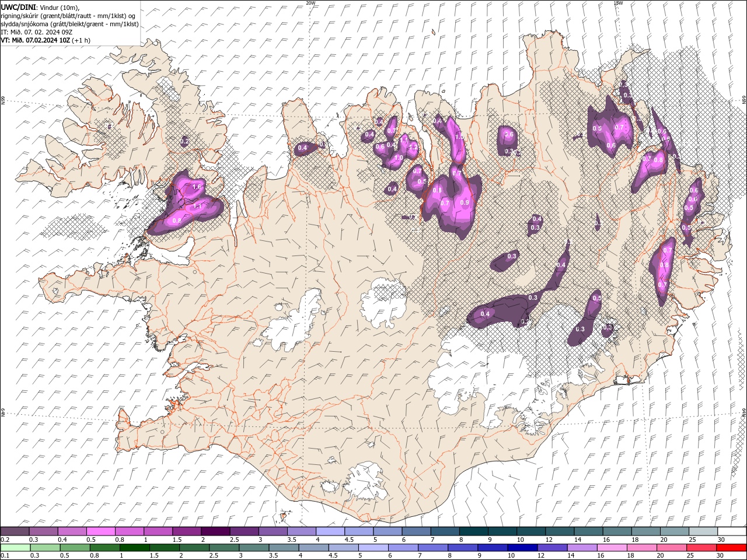Pick lower legend swatch between 20 and 25
This screenshot has height=560, width=747.
(671, 548)
